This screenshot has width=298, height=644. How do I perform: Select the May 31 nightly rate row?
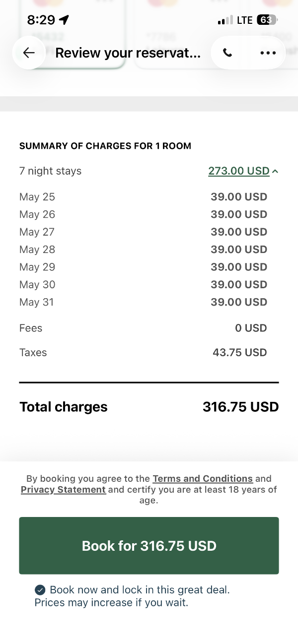pyautogui.click(x=144, y=302)
